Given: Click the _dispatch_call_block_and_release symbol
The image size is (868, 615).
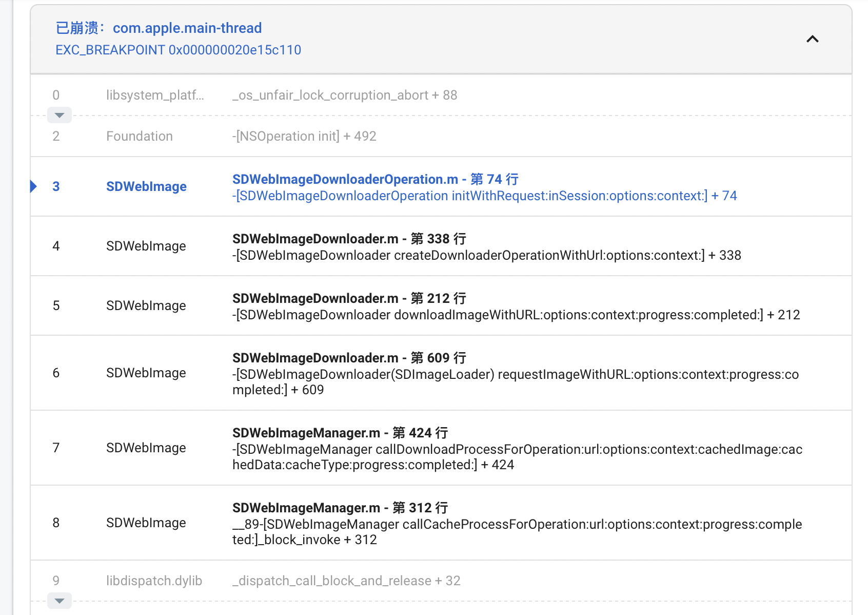Looking at the screenshot, I should tap(346, 581).
